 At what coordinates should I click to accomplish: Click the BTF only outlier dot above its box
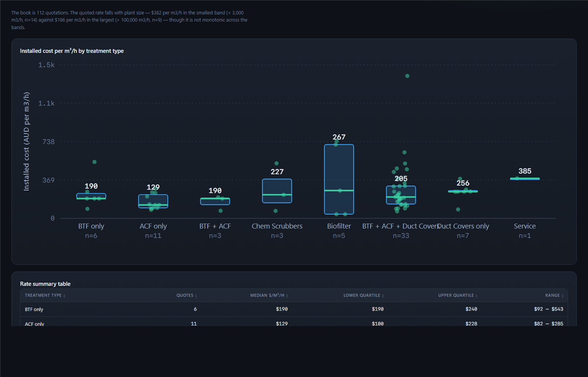pyautogui.click(x=95, y=162)
